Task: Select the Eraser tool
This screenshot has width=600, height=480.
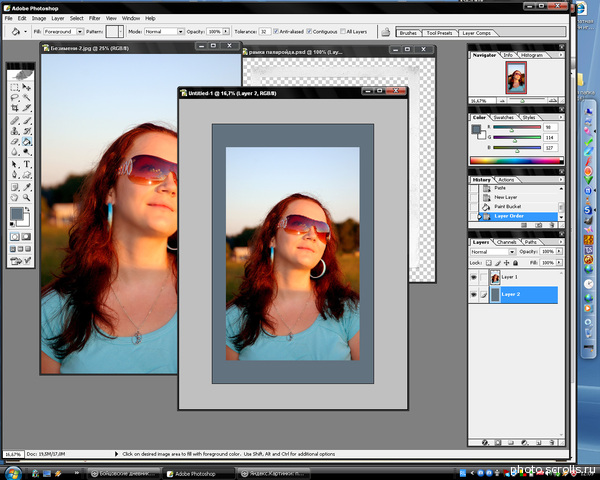Action: click(x=15, y=142)
